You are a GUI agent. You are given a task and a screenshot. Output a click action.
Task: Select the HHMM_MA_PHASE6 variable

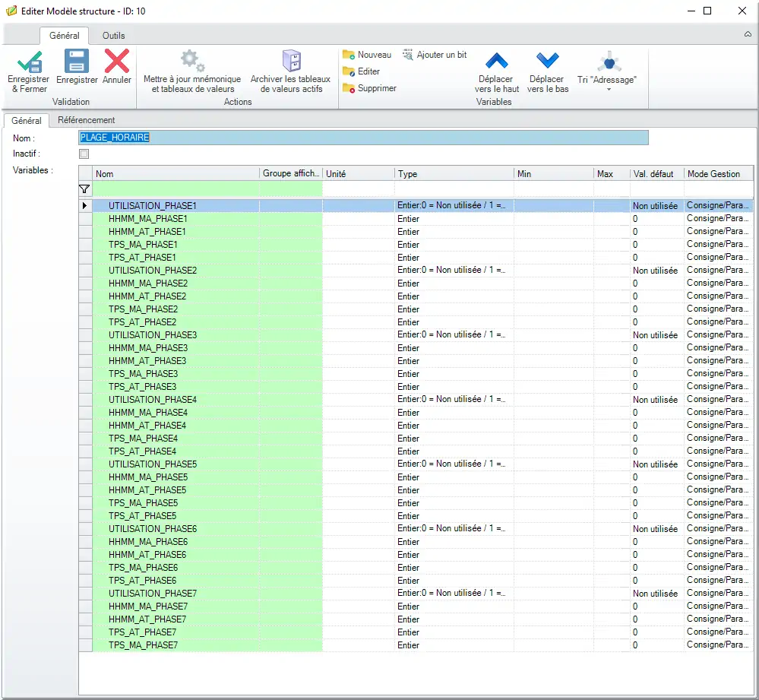click(x=147, y=542)
